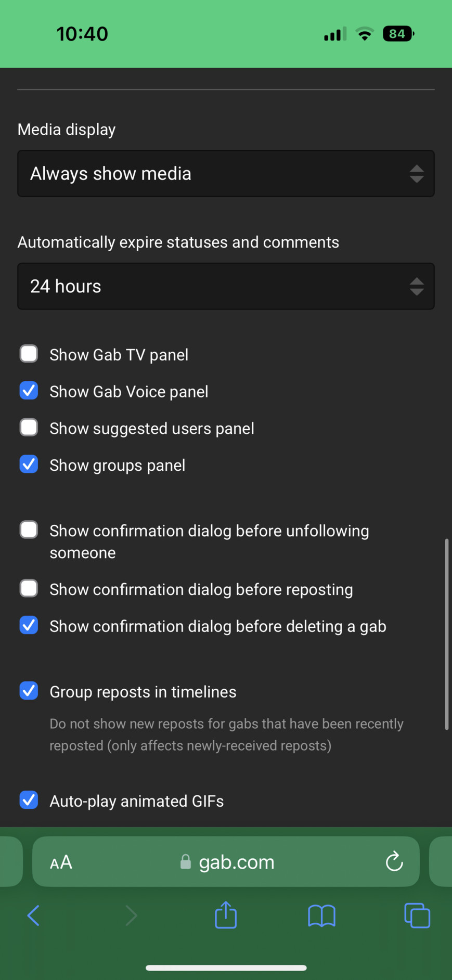Image resolution: width=452 pixels, height=980 pixels.
Task: Tap the page scrollbar indicator
Action: (446, 634)
